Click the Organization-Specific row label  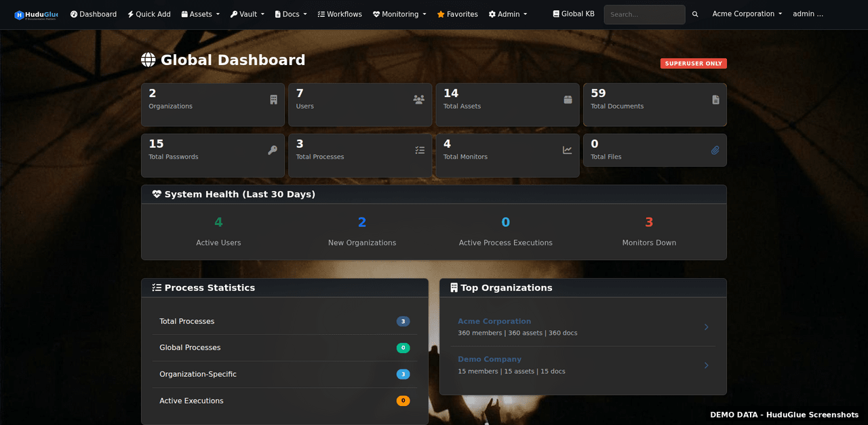(x=198, y=374)
